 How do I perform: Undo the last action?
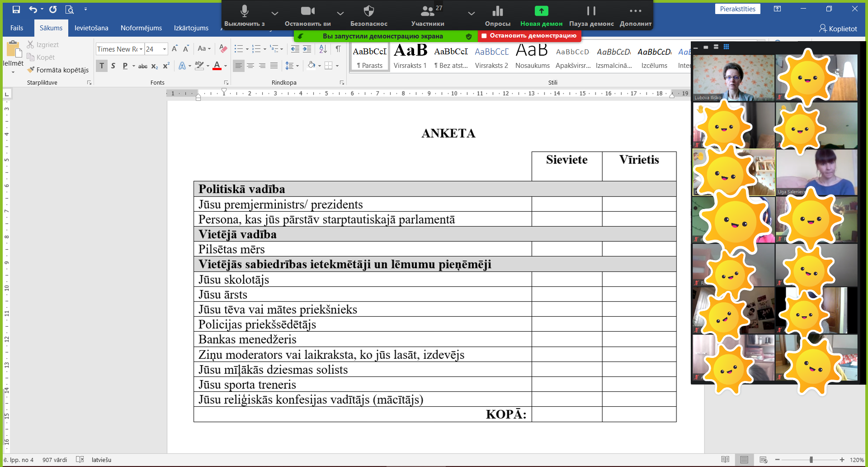[x=33, y=9]
